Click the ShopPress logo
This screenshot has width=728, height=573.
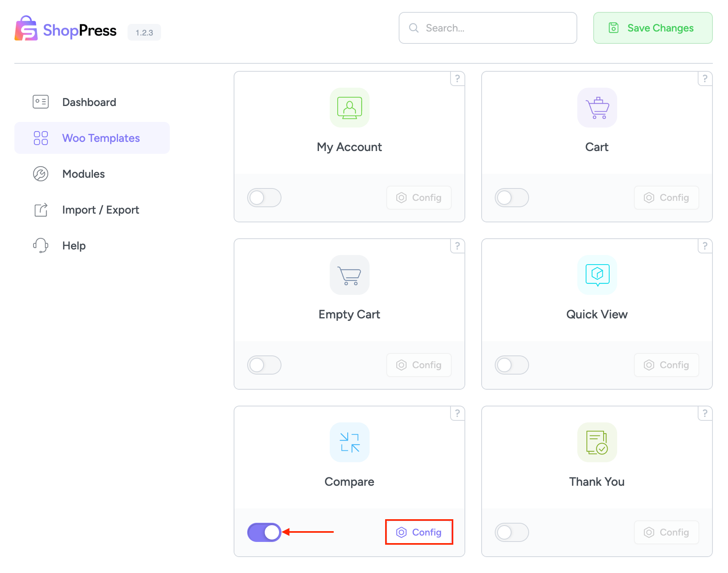click(65, 28)
